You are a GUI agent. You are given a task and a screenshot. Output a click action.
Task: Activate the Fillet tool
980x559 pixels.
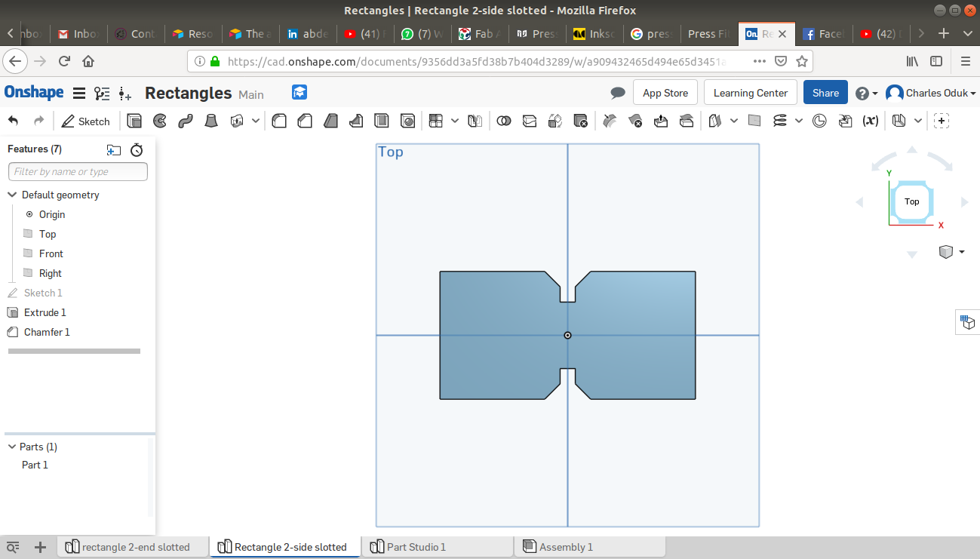(279, 121)
